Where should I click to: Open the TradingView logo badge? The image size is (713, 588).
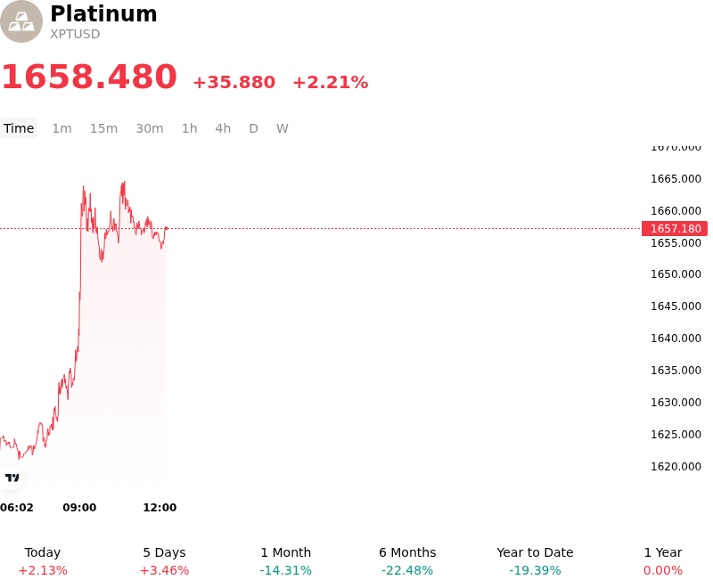pos(12,478)
